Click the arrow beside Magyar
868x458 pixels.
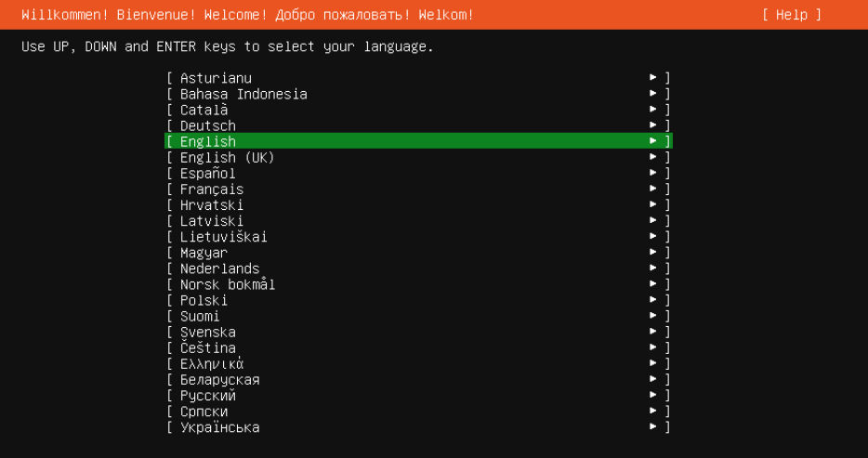tap(654, 253)
